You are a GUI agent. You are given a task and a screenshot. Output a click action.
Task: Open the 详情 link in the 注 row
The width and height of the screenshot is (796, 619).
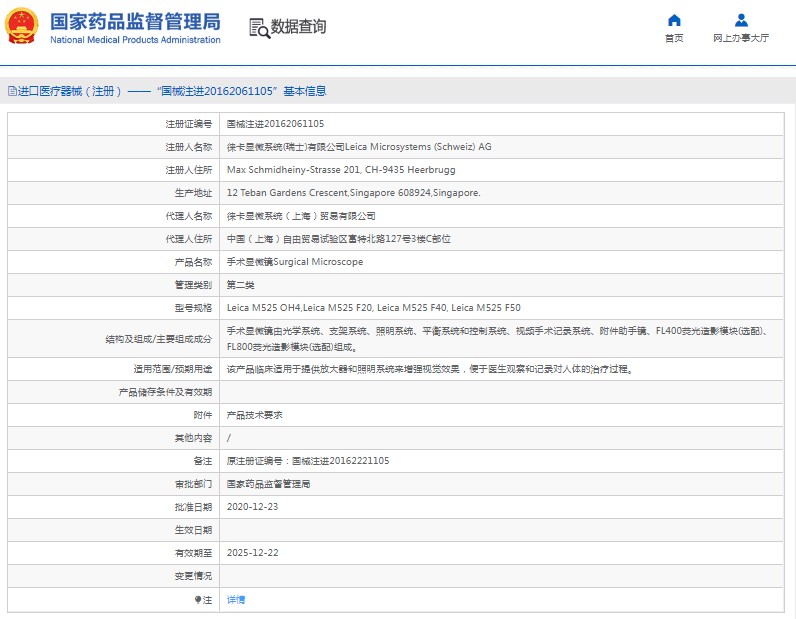(x=236, y=600)
